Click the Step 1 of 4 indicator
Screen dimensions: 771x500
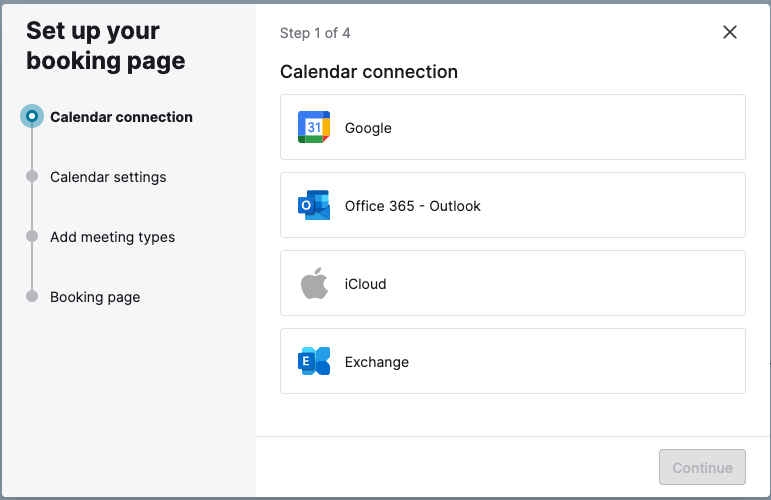coord(315,33)
